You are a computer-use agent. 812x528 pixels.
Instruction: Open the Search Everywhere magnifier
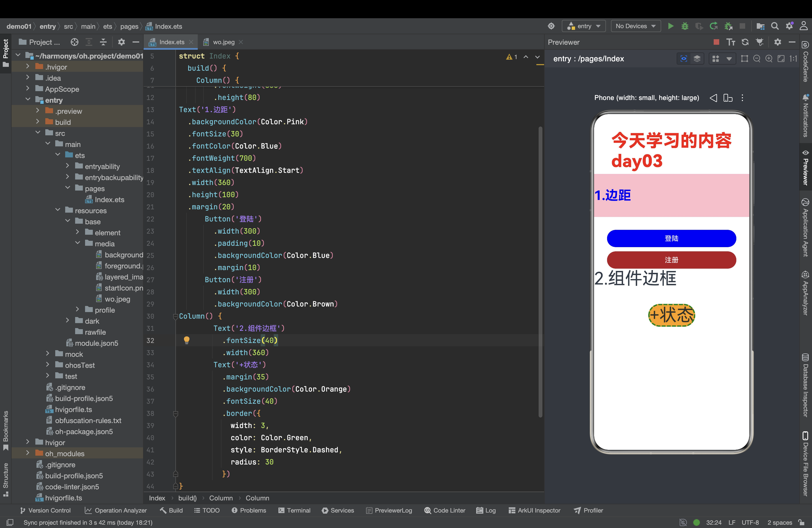(x=775, y=26)
